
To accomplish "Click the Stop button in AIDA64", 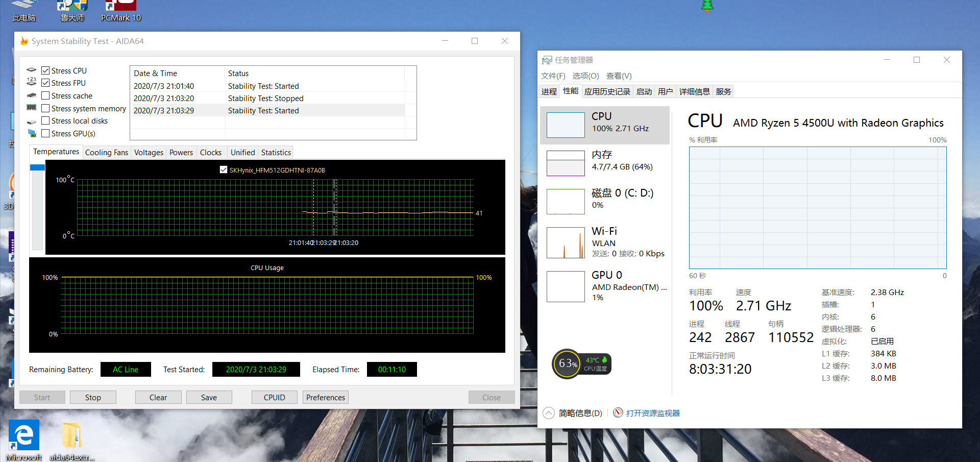I will pyautogui.click(x=93, y=397).
